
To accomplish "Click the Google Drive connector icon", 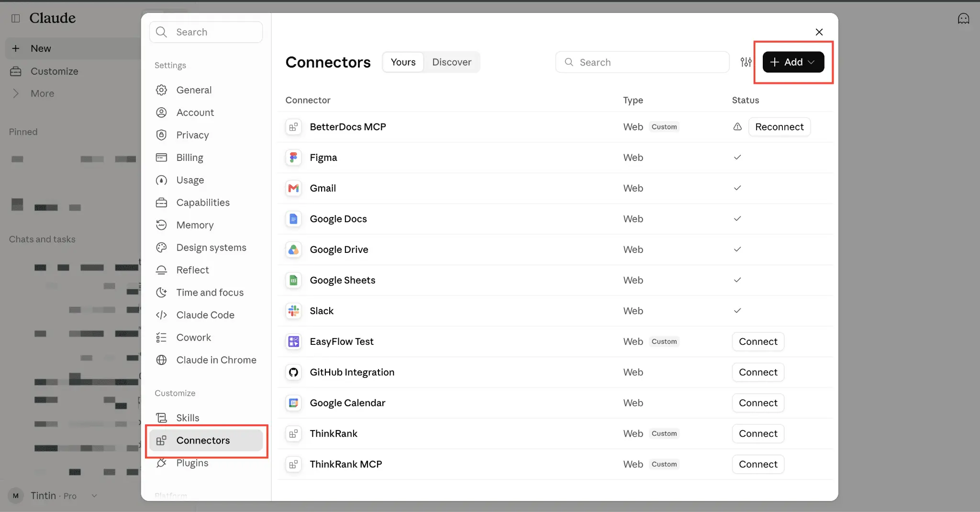I will [x=293, y=250].
